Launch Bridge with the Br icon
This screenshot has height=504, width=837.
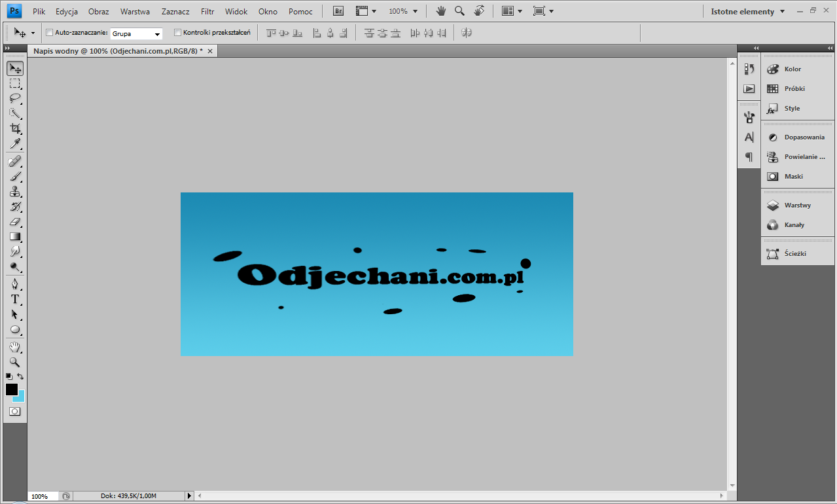point(338,11)
